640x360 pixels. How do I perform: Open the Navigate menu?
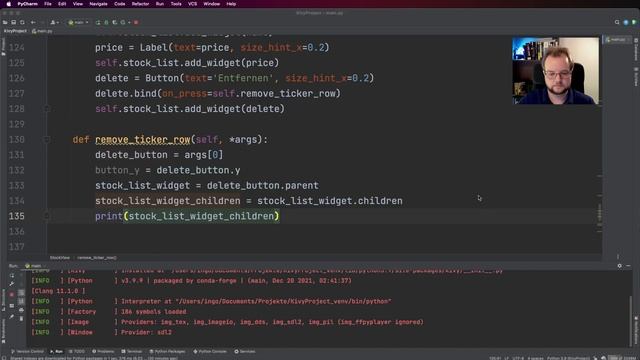pos(98,4)
